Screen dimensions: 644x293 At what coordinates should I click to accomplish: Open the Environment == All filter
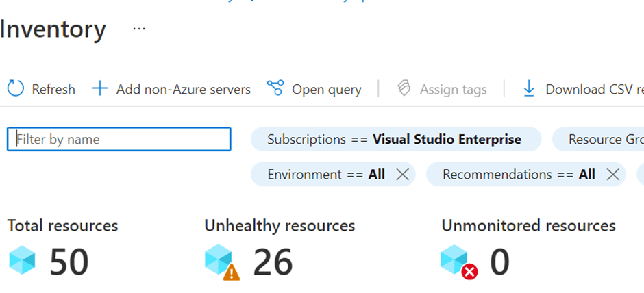point(326,175)
